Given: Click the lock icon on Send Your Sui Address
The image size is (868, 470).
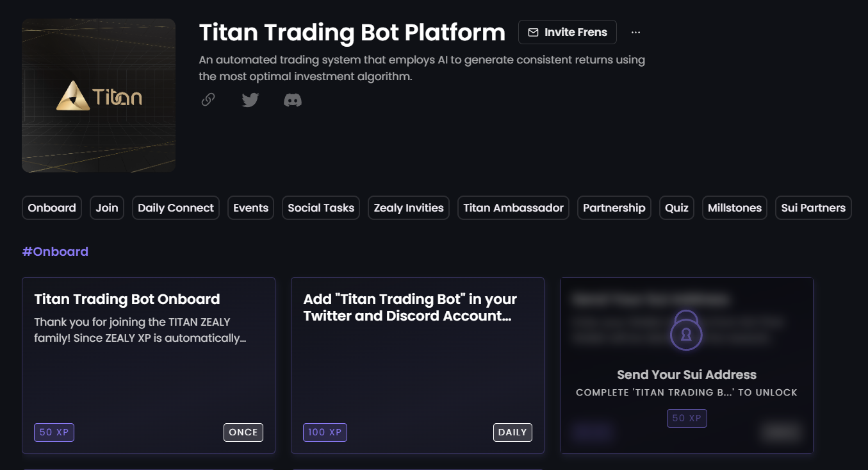Looking at the screenshot, I should pyautogui.click(x=686, y=332).
